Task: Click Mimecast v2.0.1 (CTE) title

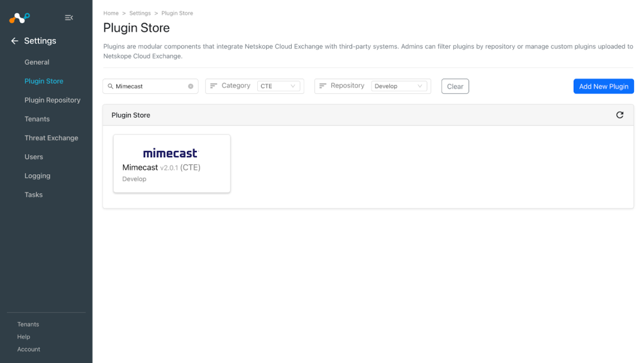Action: click(162, 167)
